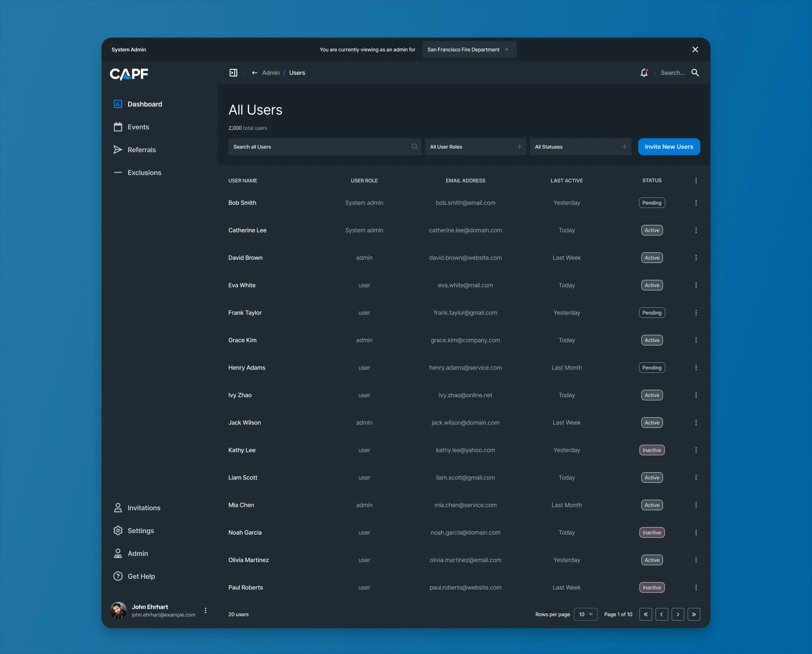Open John Ehrhart account options menu
Image resolution: width=812 pixels, height=654 pixels.
pyautogui.click(x=206, y=610)
